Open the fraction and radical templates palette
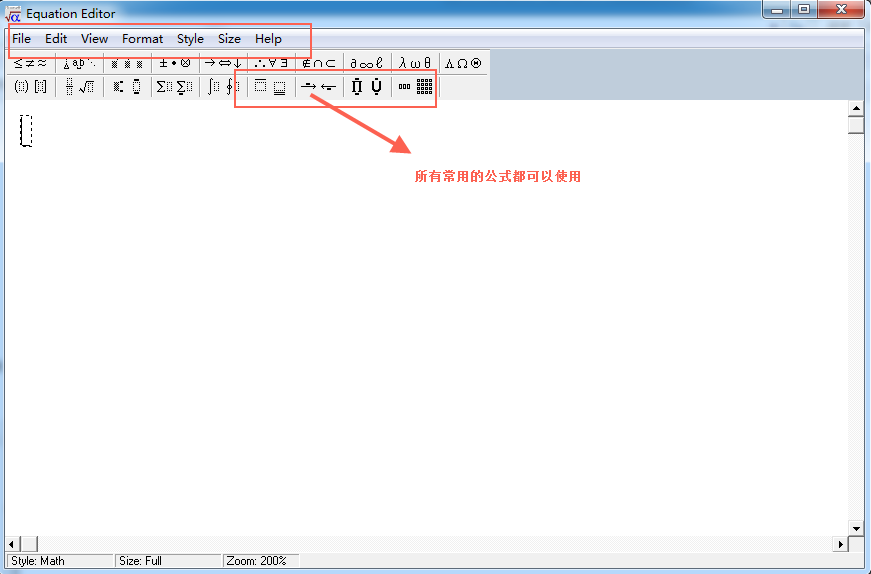The height and width of the screenshot is (574, 871). tap(79, 87)
